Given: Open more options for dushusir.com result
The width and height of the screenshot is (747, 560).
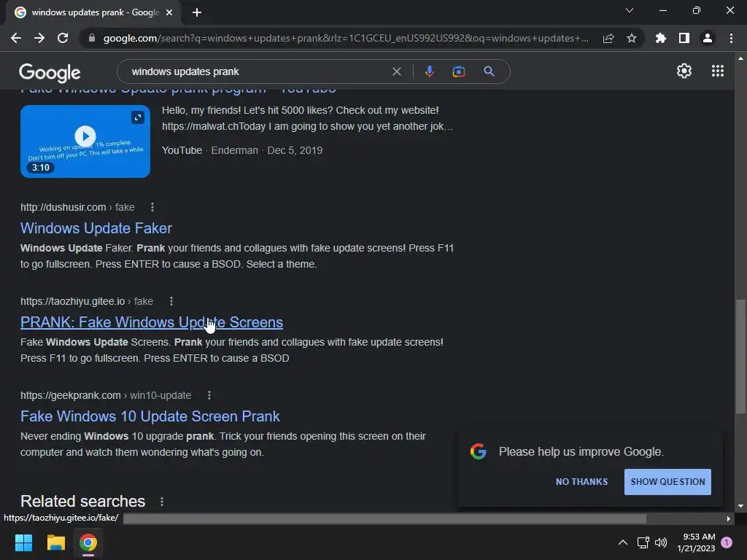Looking at the screenshot, I should click(x=152, y=207).
